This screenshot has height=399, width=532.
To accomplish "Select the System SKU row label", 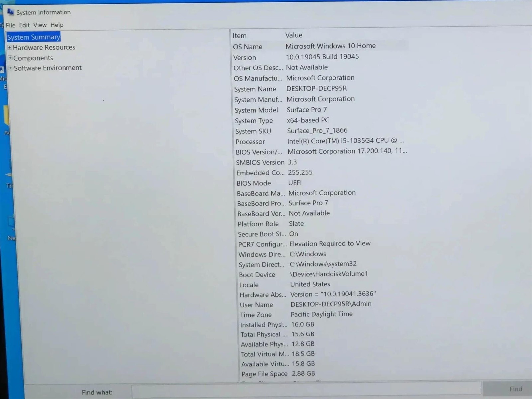I will 253,131.
